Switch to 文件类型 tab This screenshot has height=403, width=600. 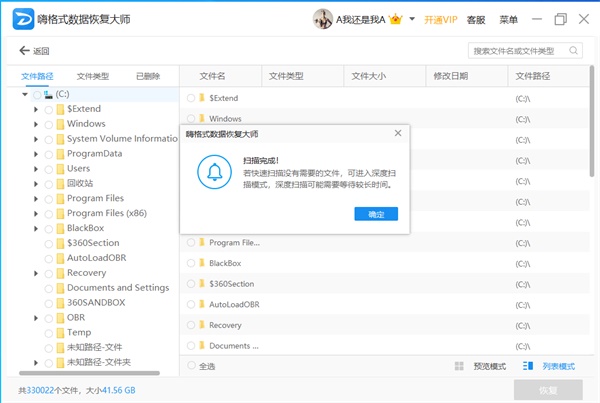point(93,76)
